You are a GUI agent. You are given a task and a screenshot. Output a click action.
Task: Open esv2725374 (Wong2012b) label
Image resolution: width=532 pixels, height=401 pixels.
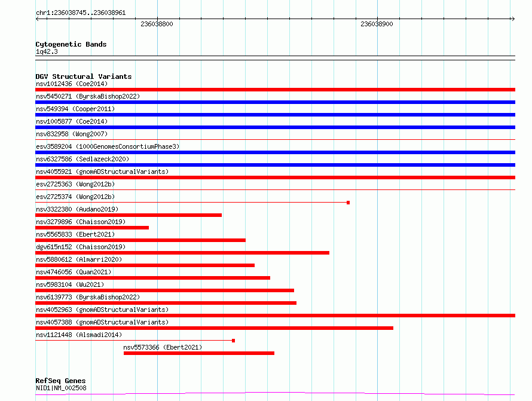75,197
